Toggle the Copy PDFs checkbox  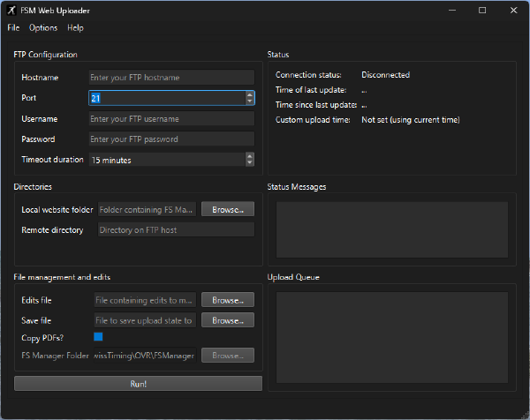(x=98, y=337)
